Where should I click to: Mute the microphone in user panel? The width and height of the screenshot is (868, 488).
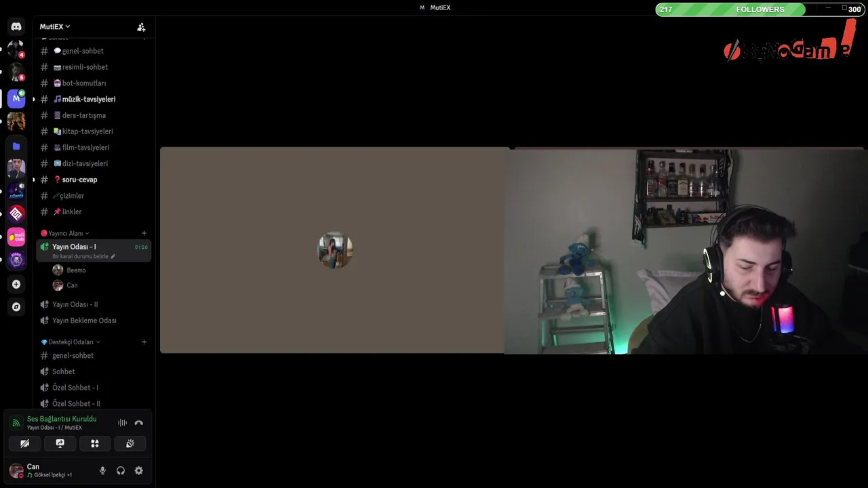[x=102, y=470]
